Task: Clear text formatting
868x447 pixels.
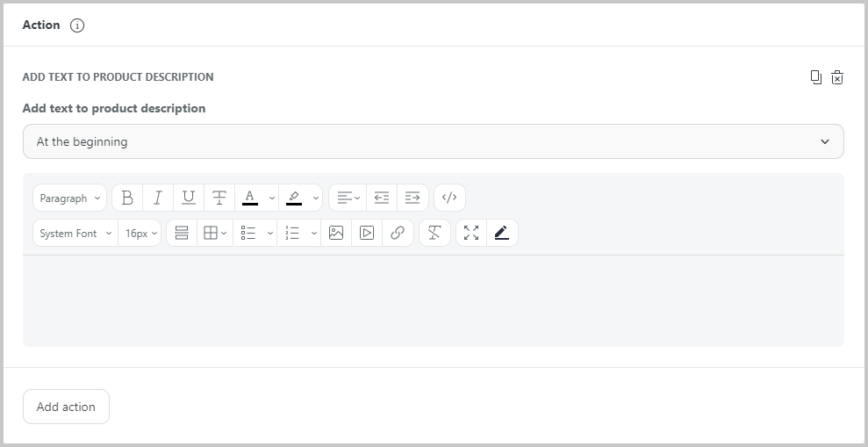Action: (434, 233)
